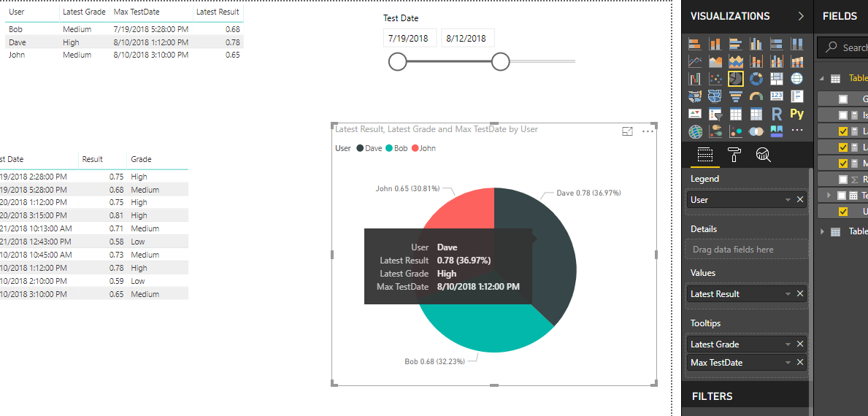This screenshot has height=416, width=868.
Task: Toggle the checked 'U' field checkbox in Fields
Action: pos(843,212)
